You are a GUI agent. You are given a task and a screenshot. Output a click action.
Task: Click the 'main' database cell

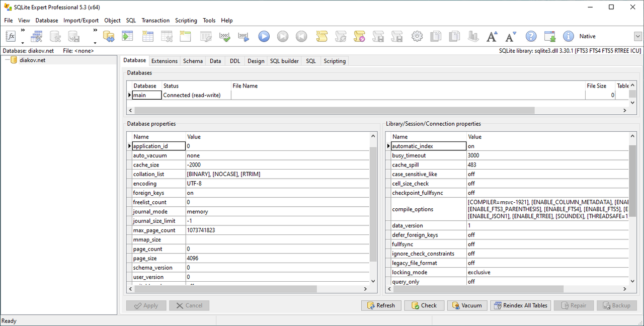[x=146, y=95]
